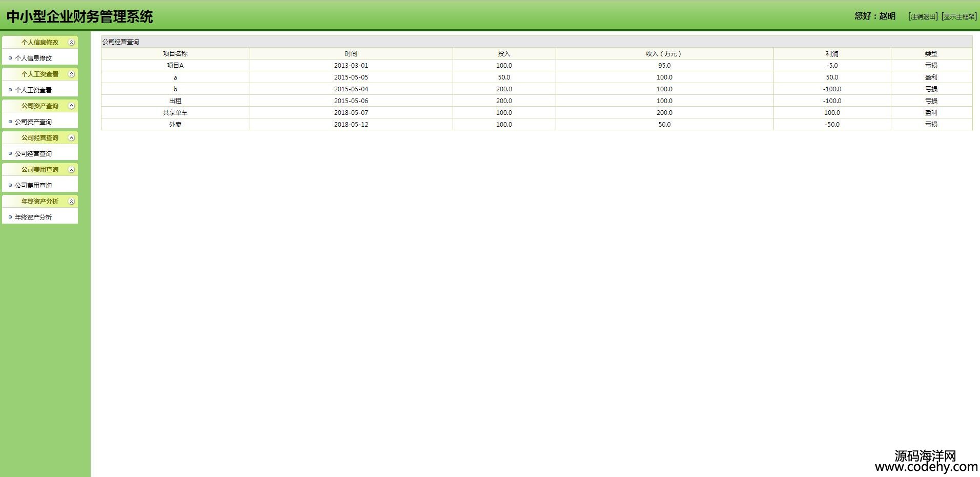This screenshot has height=477, width=980.
Task: Collapse the 个人信息修改 section chevron
Action: [72, 43]
